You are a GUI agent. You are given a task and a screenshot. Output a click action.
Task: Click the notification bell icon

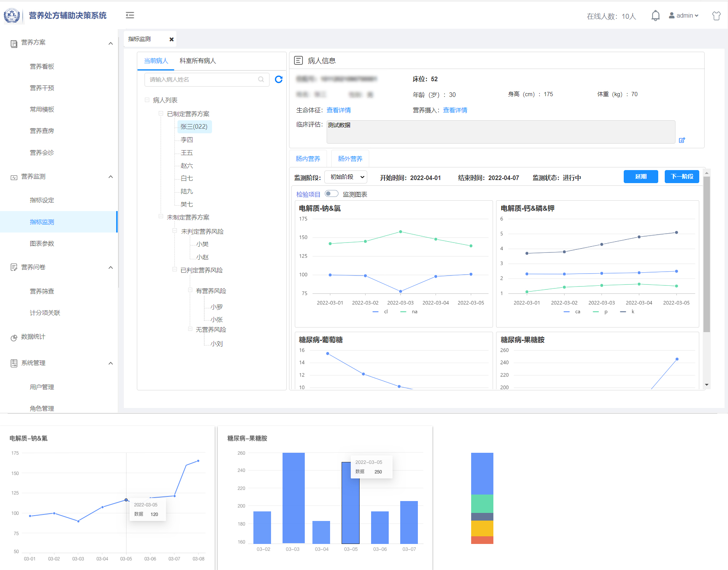[x=655, y=16]
